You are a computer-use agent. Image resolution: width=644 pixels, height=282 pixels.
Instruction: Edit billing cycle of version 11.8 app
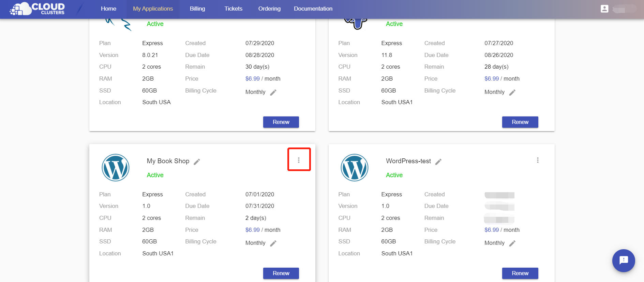click(x=512, y=93)
